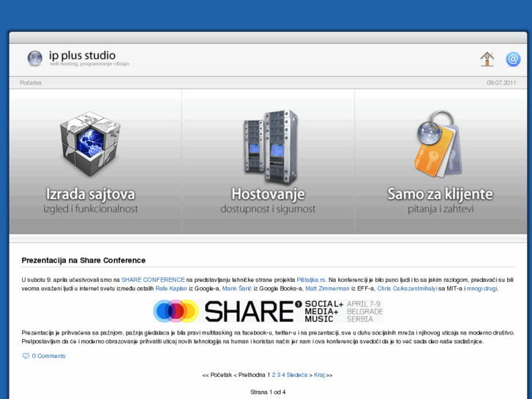
Task: Open the Hostovanje heading
Action: coord(268,194)
